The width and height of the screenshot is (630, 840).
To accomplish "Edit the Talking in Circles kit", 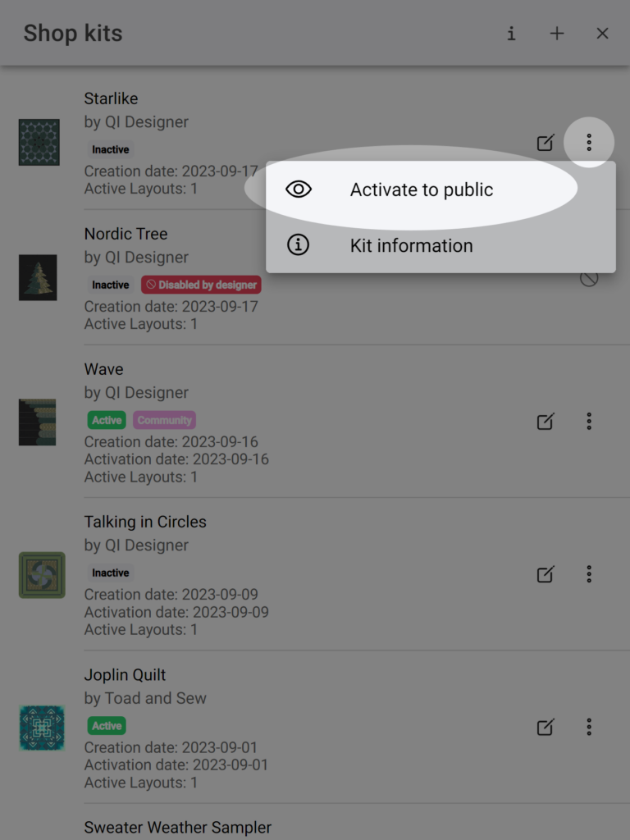I will coord(546,573).
